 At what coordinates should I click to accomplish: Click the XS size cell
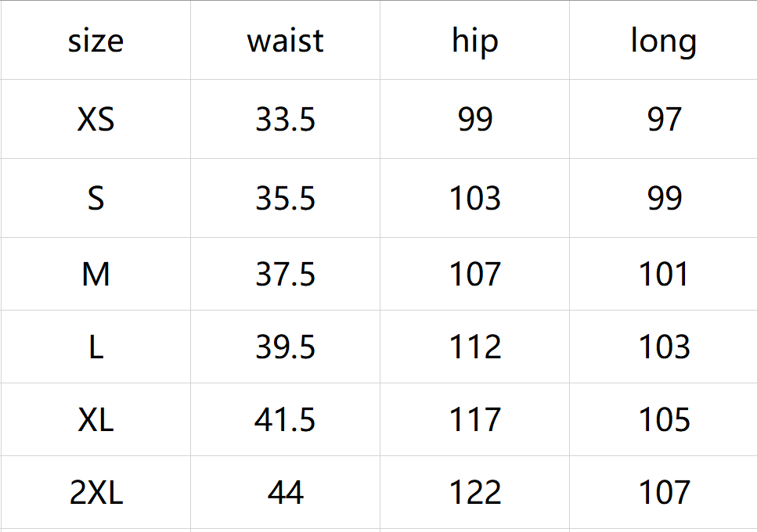96,120
